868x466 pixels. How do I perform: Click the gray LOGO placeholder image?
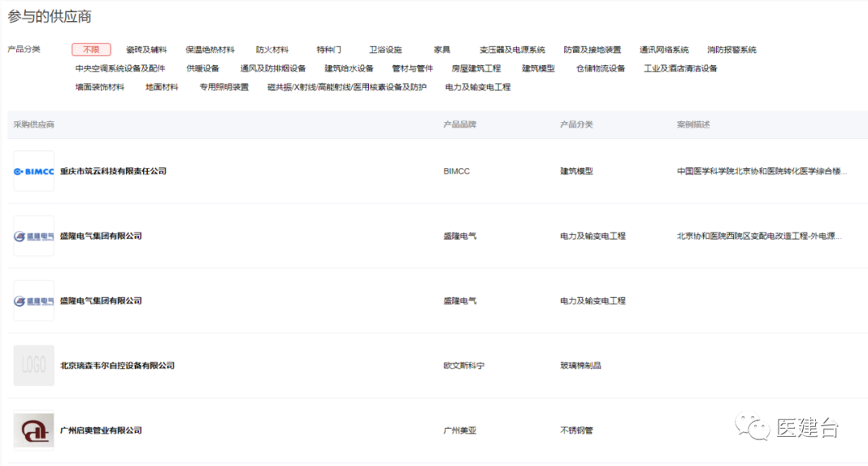34,365
